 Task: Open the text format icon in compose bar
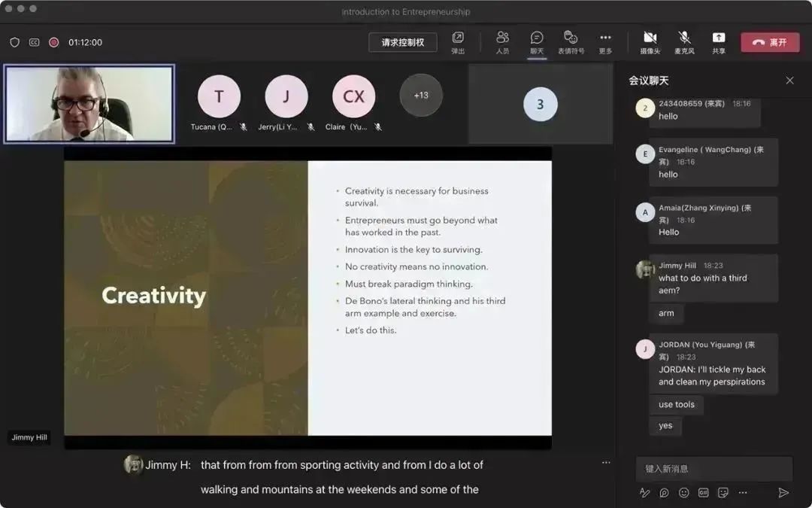[644, 493]
